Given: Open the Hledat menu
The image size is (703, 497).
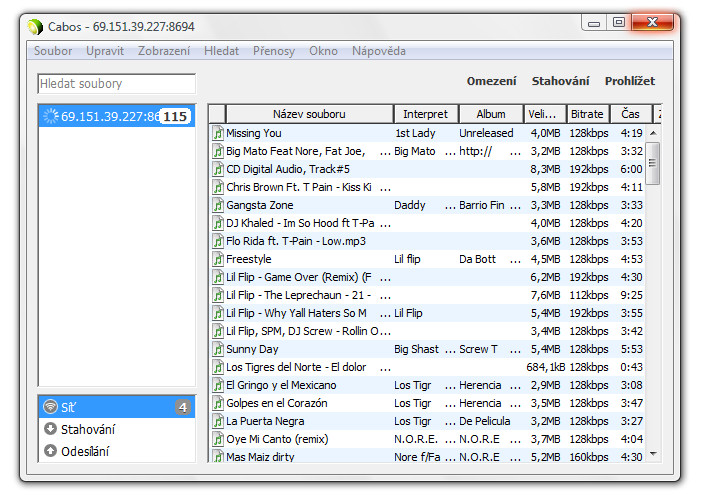Looking at the screenshot, I should coord(221,51).
